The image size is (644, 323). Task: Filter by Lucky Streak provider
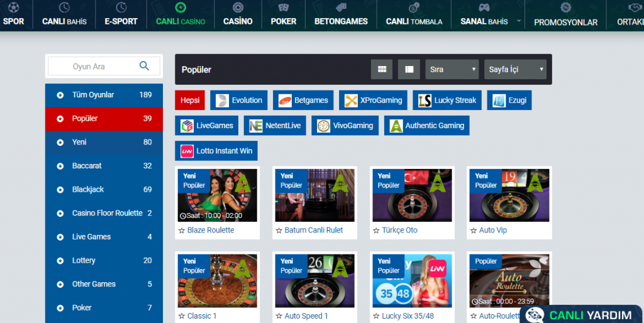[x=448, y=100]
